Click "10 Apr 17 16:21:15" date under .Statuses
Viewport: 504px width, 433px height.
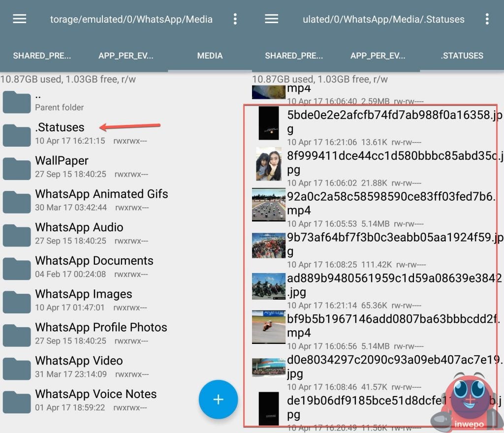tap(70, 141)
